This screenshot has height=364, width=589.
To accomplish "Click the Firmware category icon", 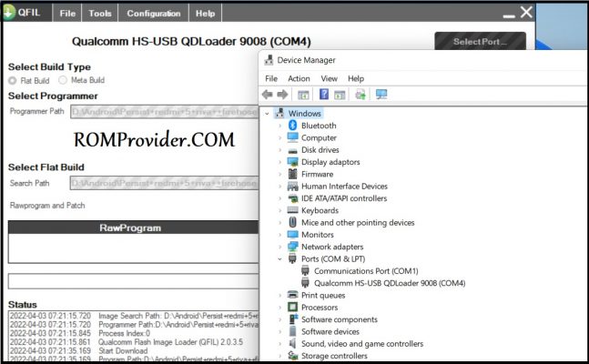I will tap(292, 174).
